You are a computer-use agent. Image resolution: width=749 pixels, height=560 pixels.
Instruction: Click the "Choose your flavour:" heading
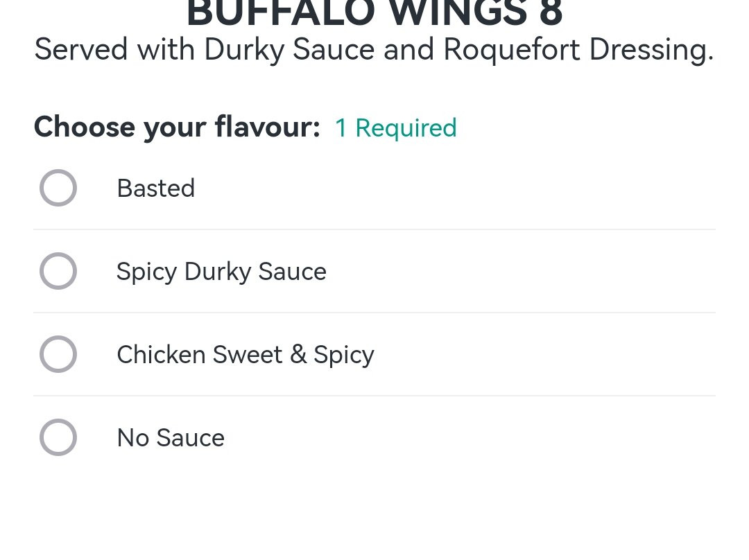pos(177,128)
